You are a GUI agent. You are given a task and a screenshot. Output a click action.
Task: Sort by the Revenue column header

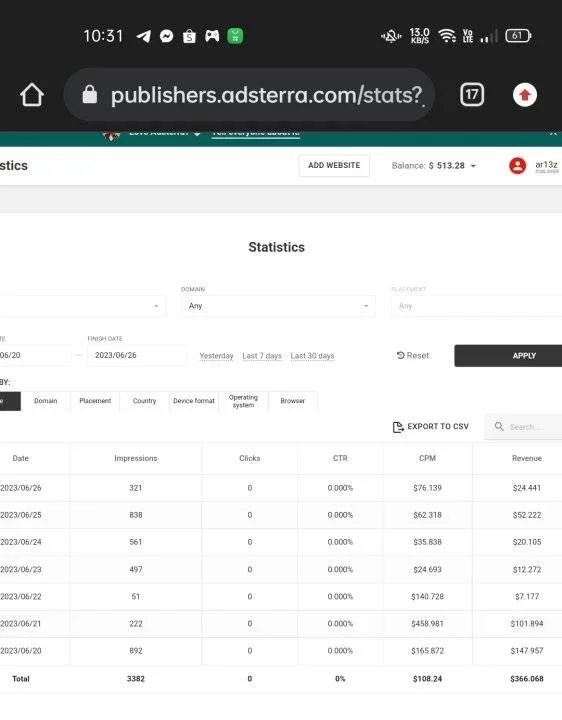[x=527, y=458]
